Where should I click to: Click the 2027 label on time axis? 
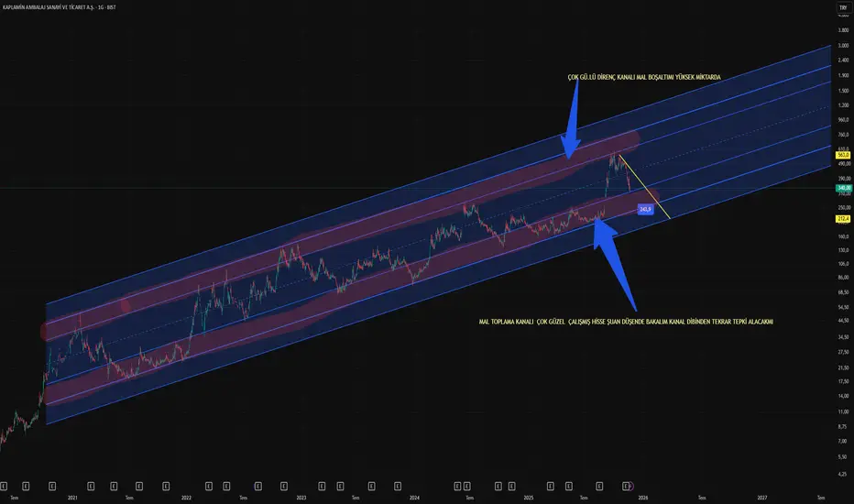762,498
